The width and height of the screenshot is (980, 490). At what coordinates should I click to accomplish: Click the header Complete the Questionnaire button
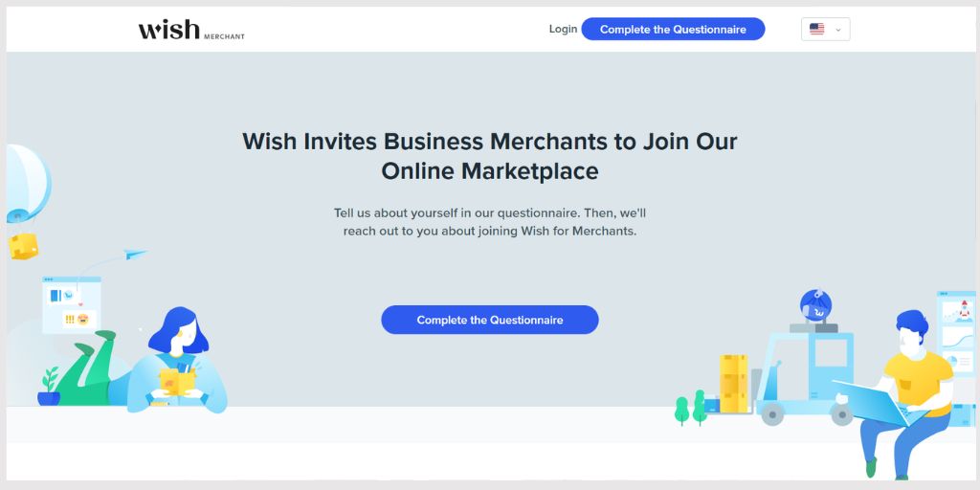click(x=673, y=30)
